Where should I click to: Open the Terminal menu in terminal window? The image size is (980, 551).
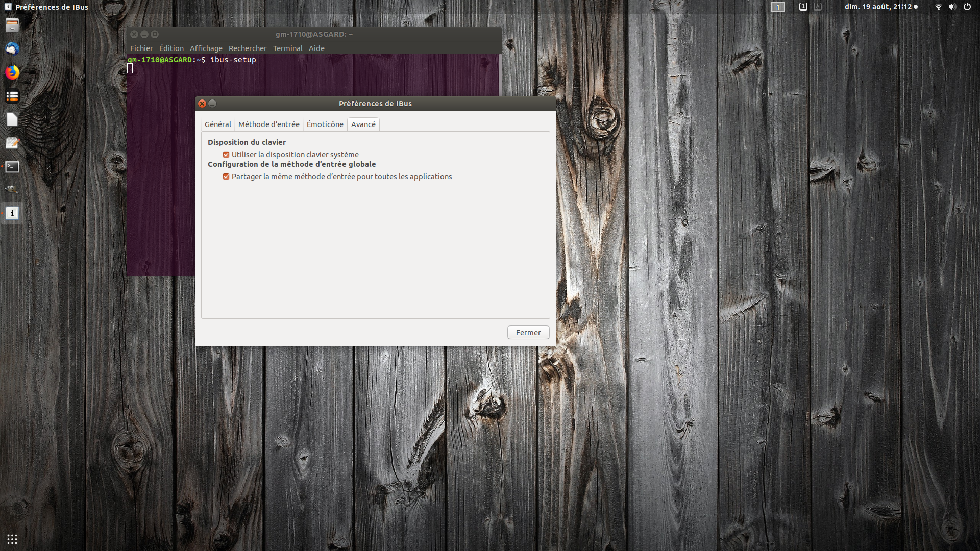tap(288, 48)
